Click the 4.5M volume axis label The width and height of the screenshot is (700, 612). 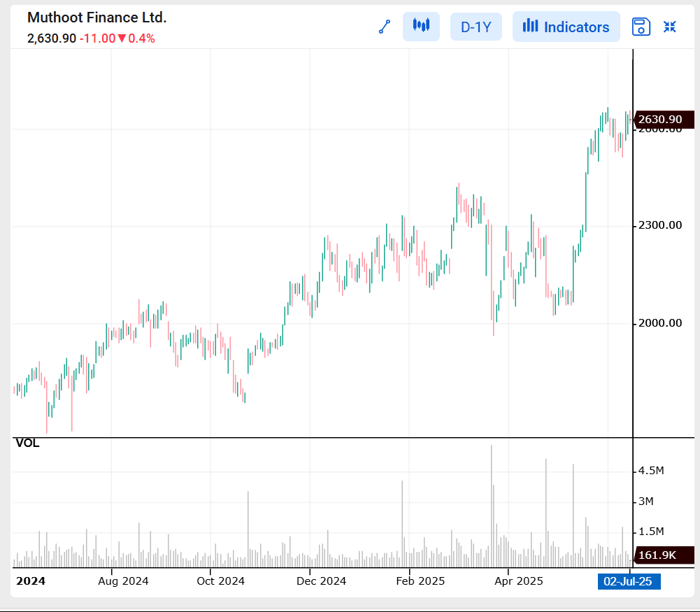(651, 471)
